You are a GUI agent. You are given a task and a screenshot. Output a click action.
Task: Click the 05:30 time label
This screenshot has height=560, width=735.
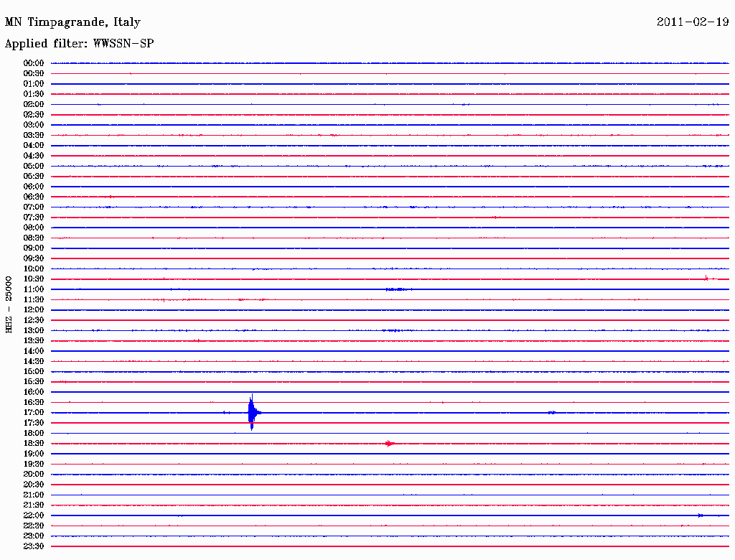pyautogui.click(x=34, y=177)
